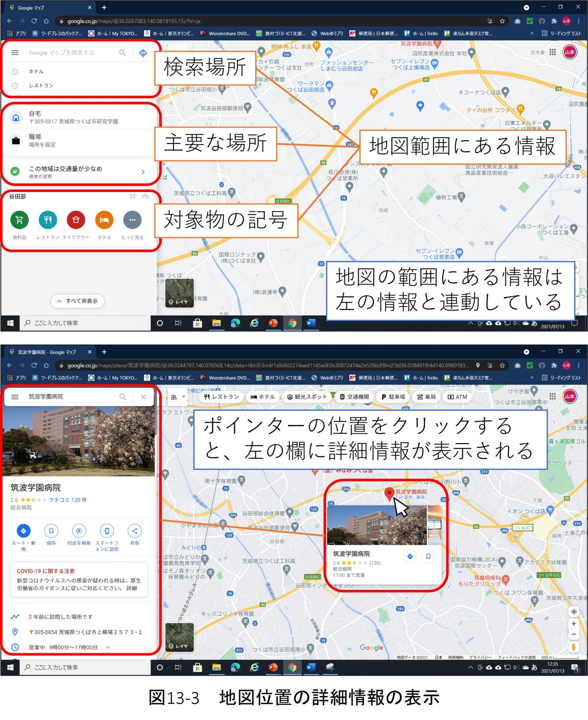Open the hamburger menu in the Google マップ search box
The height and width of the screenshot is (720, 588).
(x=15, y=53)
